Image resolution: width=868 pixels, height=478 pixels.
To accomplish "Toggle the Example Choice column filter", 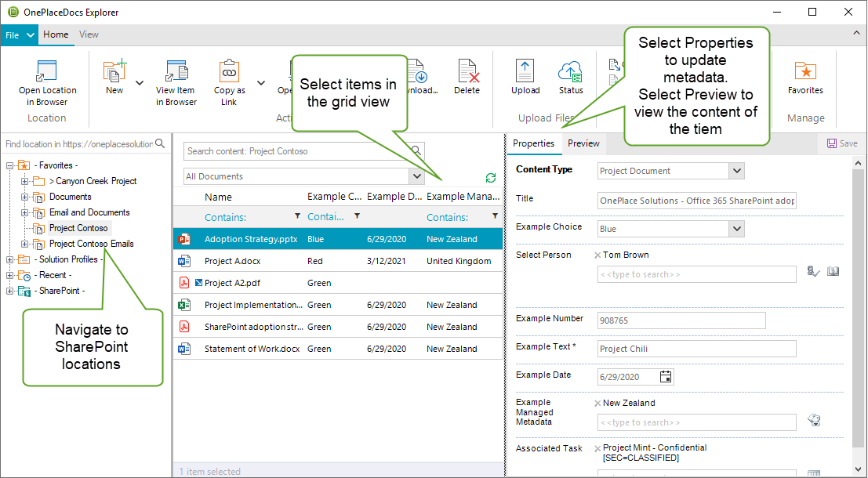I will pyautogui.click(x=358, y=217).
